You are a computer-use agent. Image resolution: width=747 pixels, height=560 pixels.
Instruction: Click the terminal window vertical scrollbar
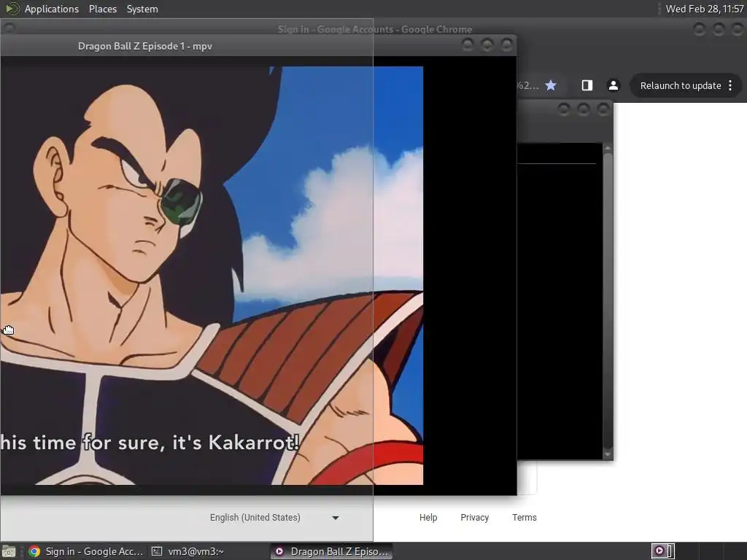[608, 301]
